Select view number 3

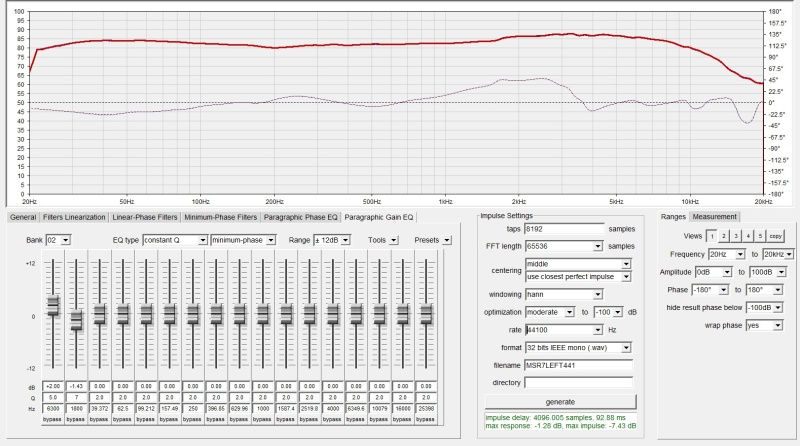coord(734,236)
